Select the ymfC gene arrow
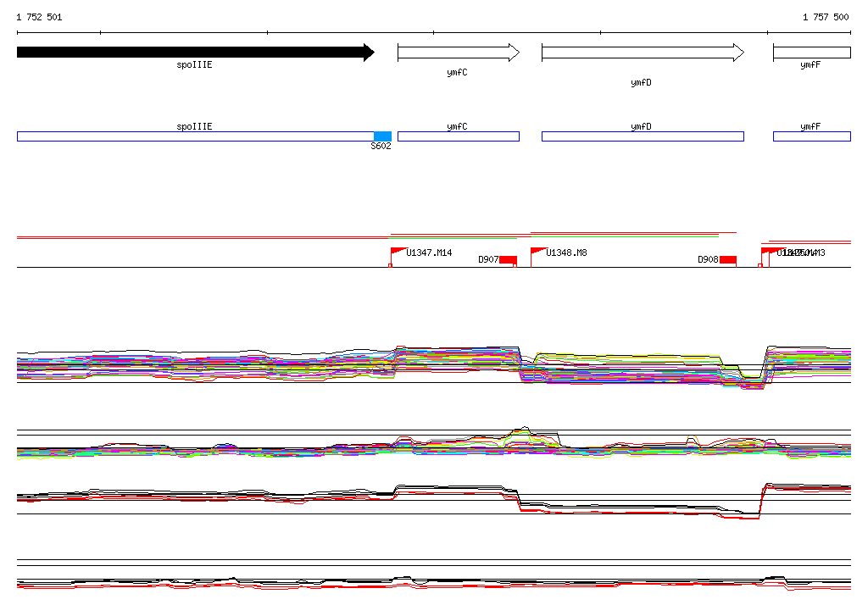Image resolution: width=868 pixels, height=605 pixels. tap(459, 53)
